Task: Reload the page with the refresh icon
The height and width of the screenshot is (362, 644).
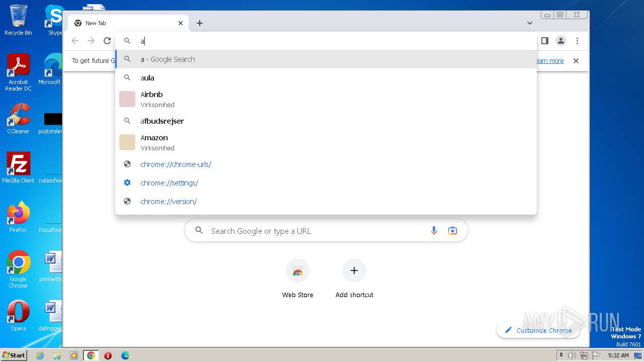Action: point(107,41)
